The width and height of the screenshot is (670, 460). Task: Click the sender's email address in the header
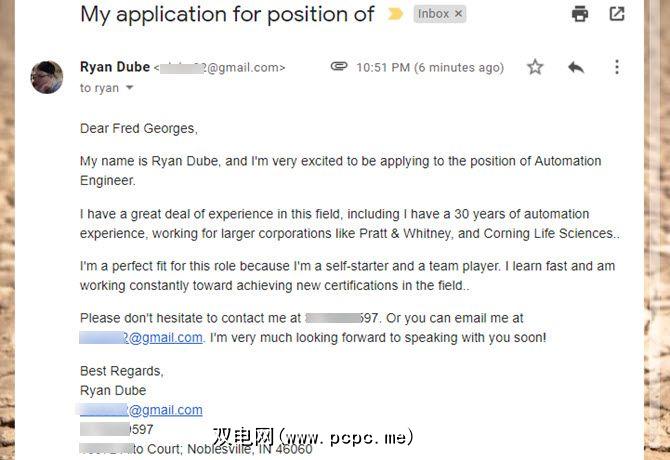[220, 67]
